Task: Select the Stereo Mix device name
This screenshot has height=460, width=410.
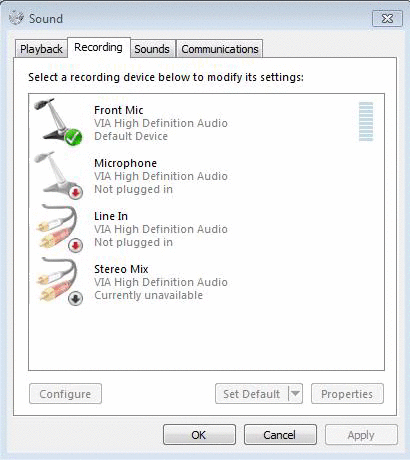Action: pyautogui.click(x=121, y=269)
